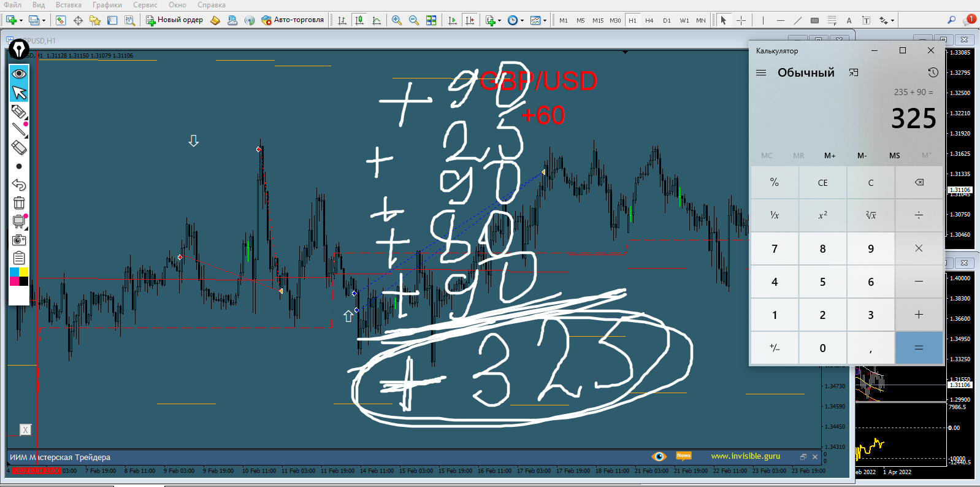Select the text label A tool
The height and width of the screenshot is (487, 980).
[849, 20]
